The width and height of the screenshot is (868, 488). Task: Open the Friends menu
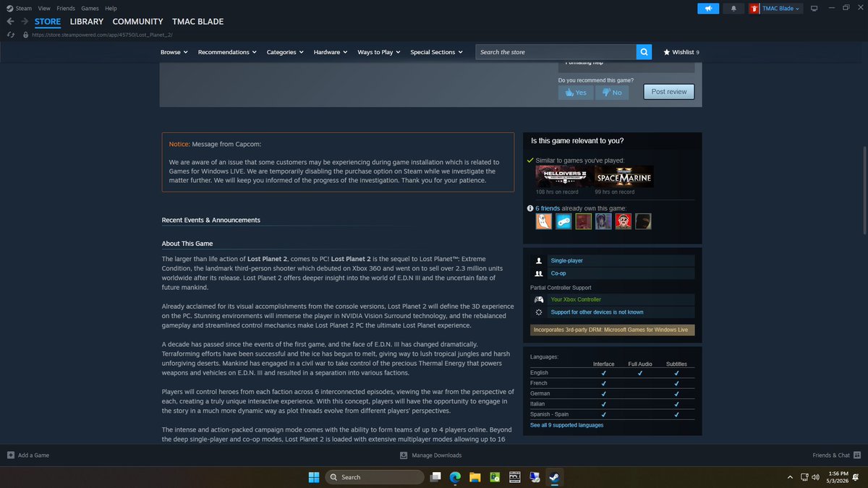coord(66,8)
